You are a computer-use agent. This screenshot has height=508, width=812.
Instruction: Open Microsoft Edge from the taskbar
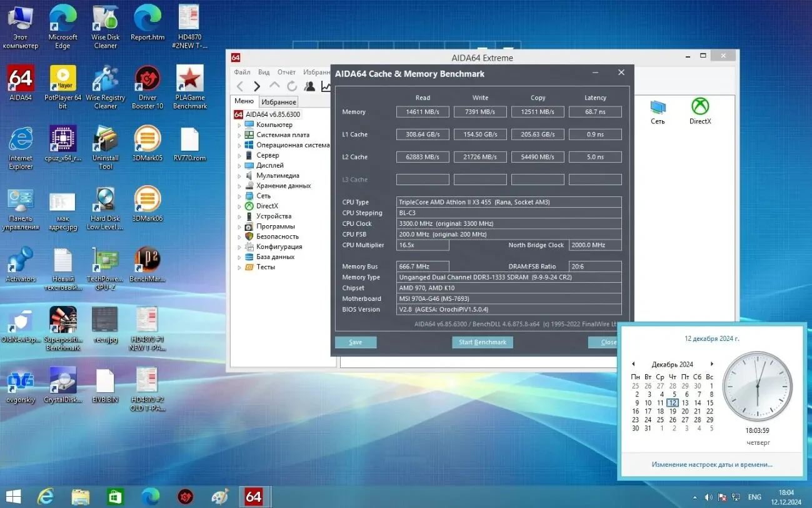[149, 496]
